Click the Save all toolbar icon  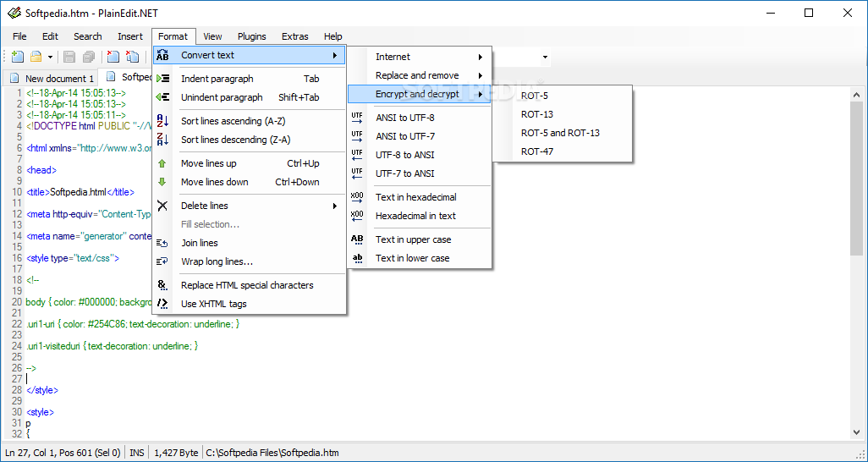[89, 57]
